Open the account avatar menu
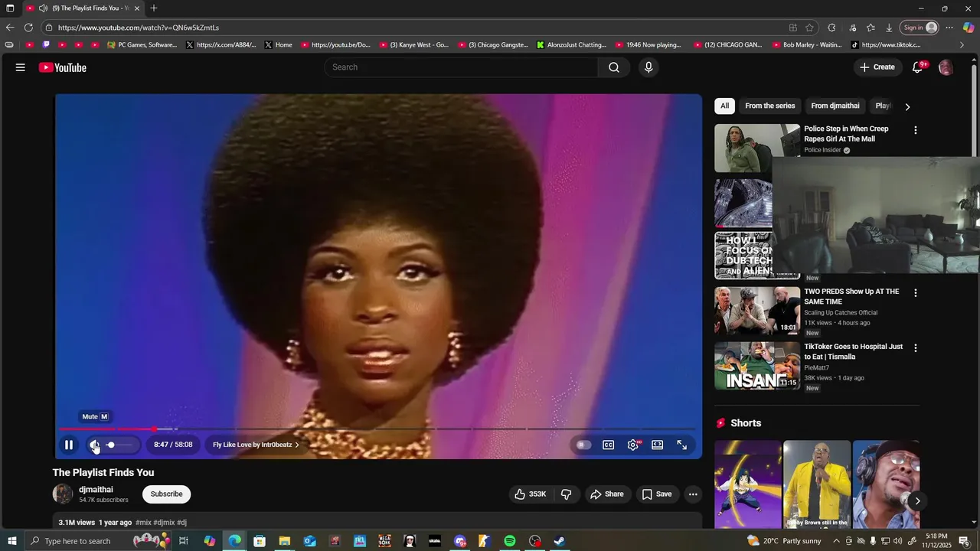 [946, 67]
